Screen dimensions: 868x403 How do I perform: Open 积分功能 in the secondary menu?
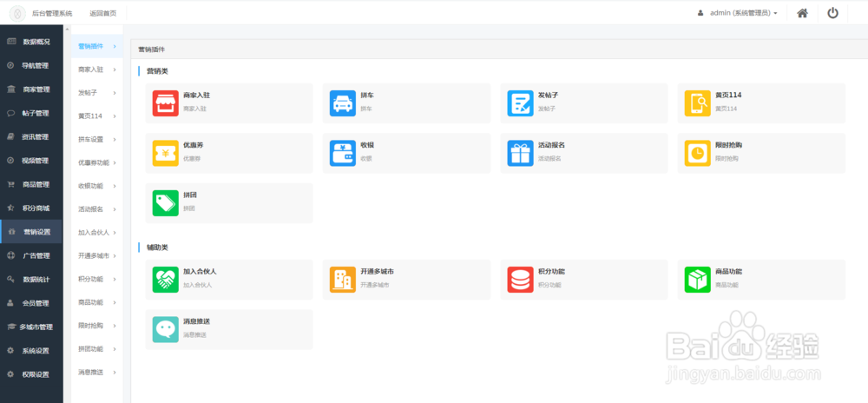[97, 279]
